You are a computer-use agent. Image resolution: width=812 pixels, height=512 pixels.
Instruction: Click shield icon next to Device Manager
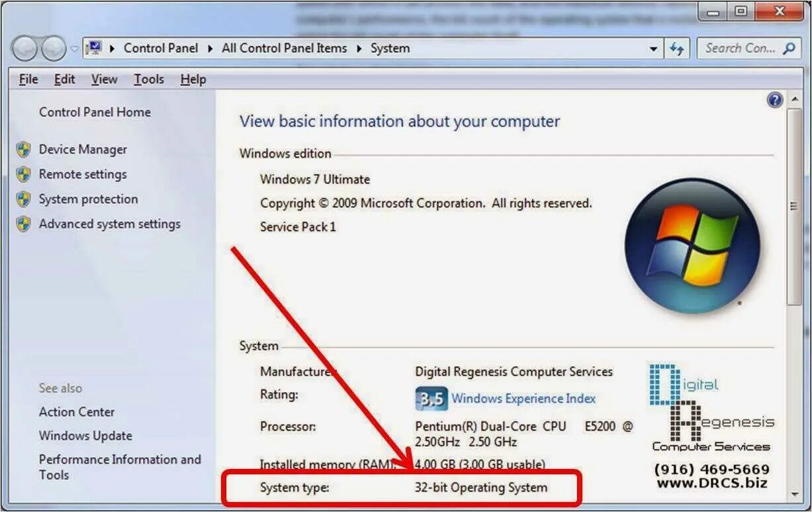(24, 150)
